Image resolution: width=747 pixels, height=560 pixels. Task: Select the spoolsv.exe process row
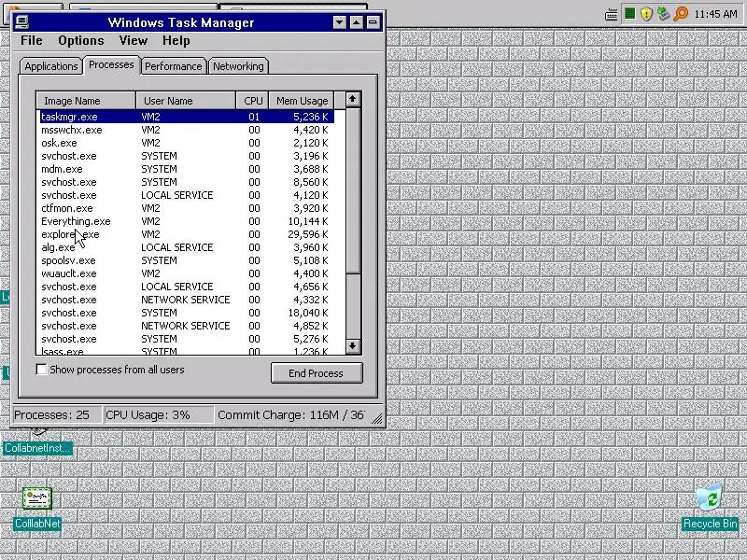[186, 260]
